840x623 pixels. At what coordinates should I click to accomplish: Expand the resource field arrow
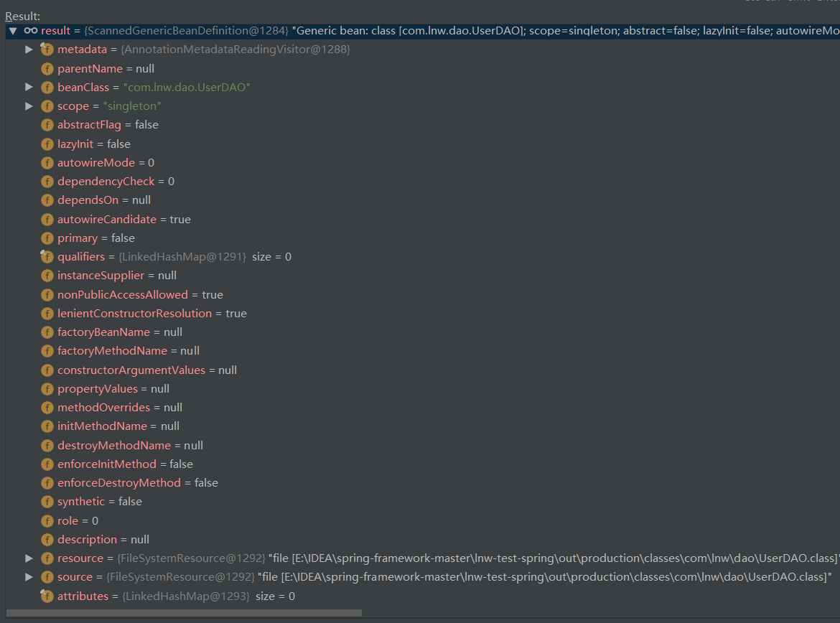click(x=29, y=558)
